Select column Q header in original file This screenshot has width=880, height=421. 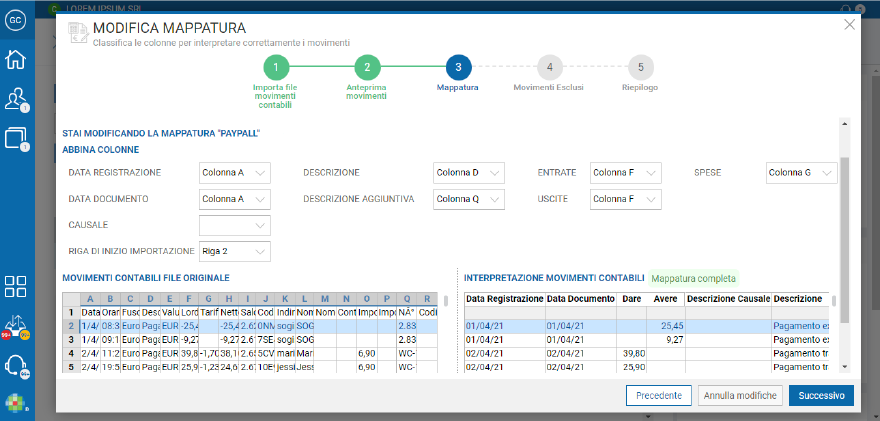click(406, 299)
